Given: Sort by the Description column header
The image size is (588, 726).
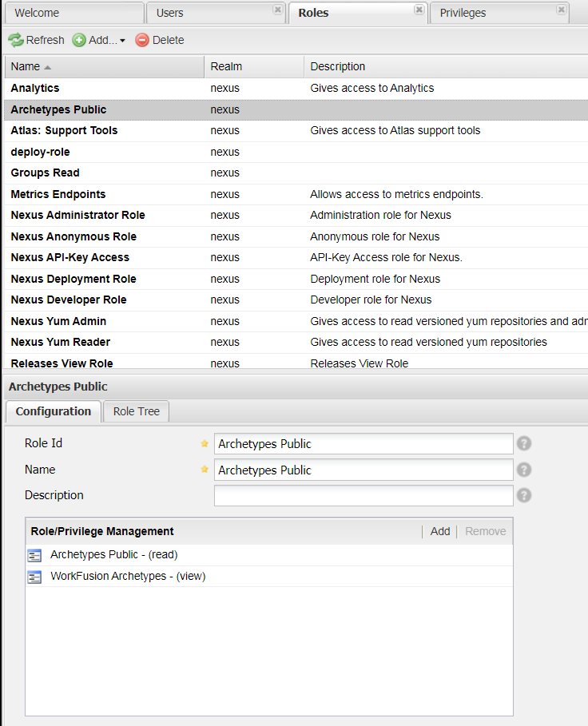Looking at the screenshot, I should pyautogui.click(x=446, y=66).
